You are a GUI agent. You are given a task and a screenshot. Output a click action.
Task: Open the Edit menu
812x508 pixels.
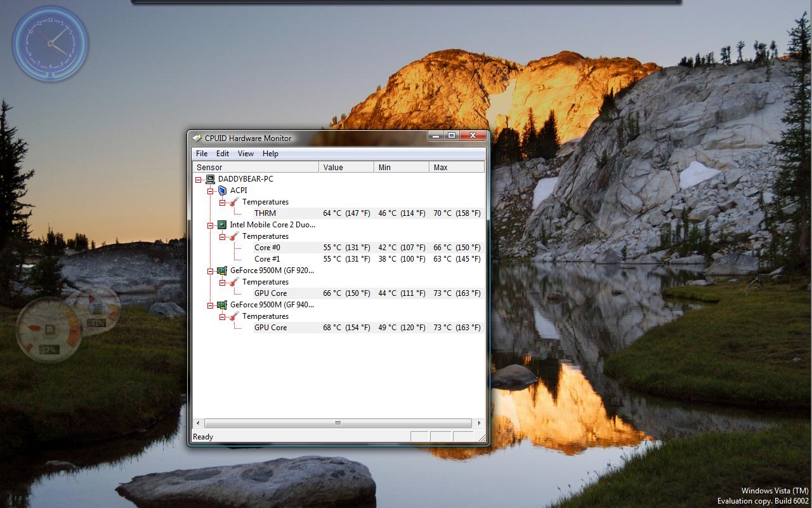tap(223, 154)
